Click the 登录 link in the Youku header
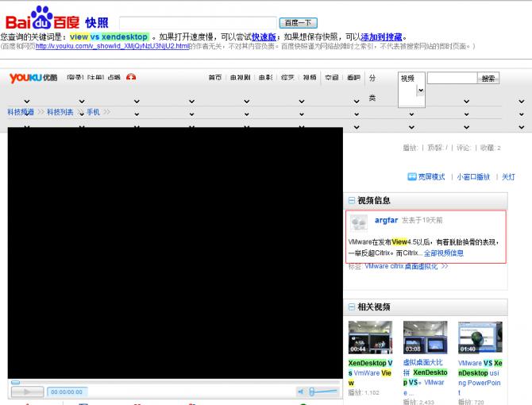This screenshot has height=405, width=532. [x=75, y=77]
